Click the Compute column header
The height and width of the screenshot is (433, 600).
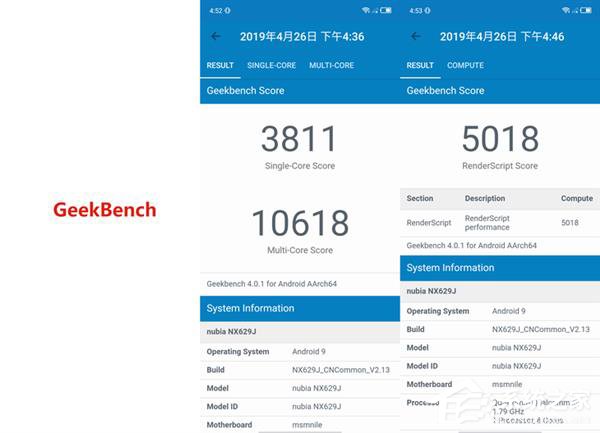577,198
